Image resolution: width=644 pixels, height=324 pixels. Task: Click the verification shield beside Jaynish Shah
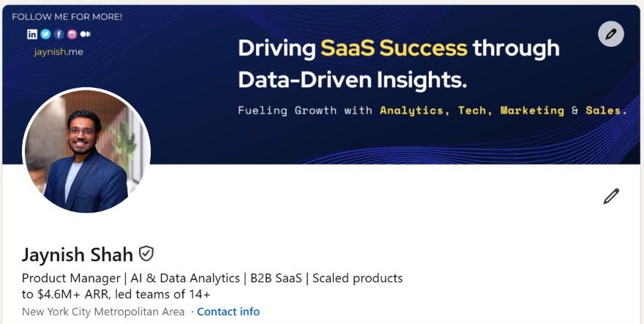click(x=146, y=254)
